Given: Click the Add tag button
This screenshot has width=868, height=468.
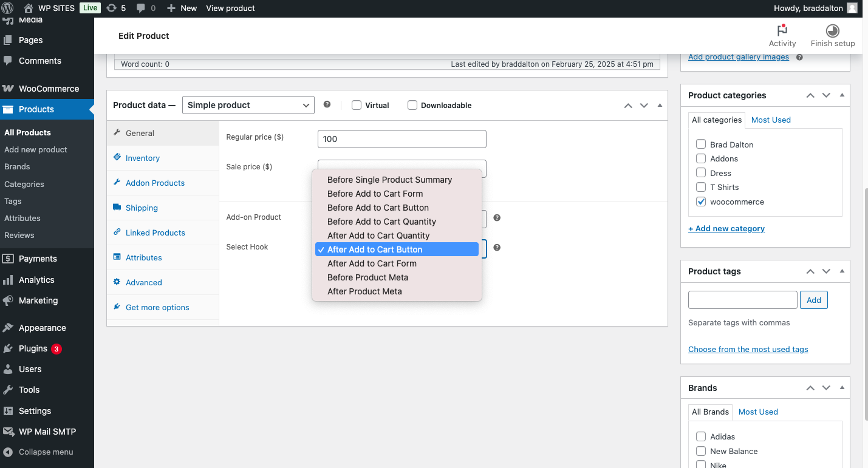Looking at the screenshot, I should point(813,300).
